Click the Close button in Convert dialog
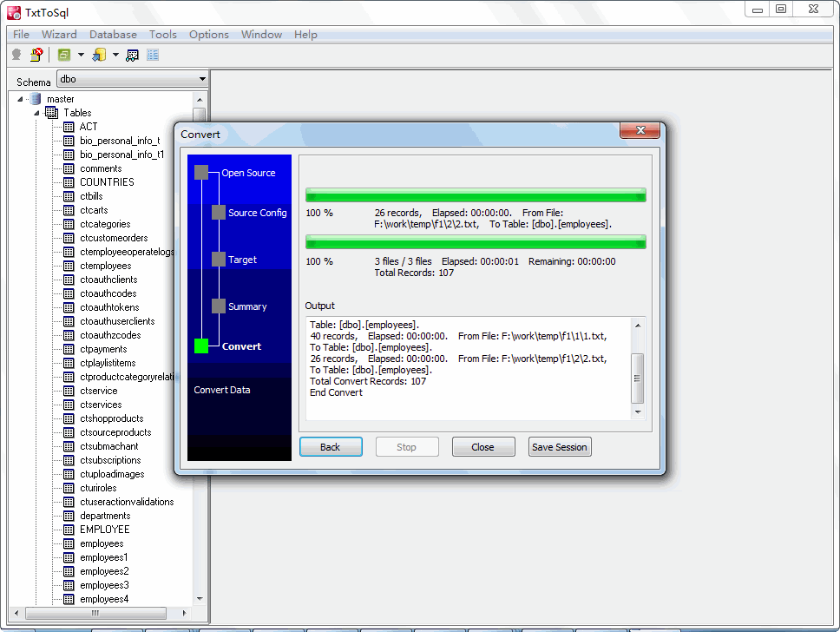 click(483, 447)
